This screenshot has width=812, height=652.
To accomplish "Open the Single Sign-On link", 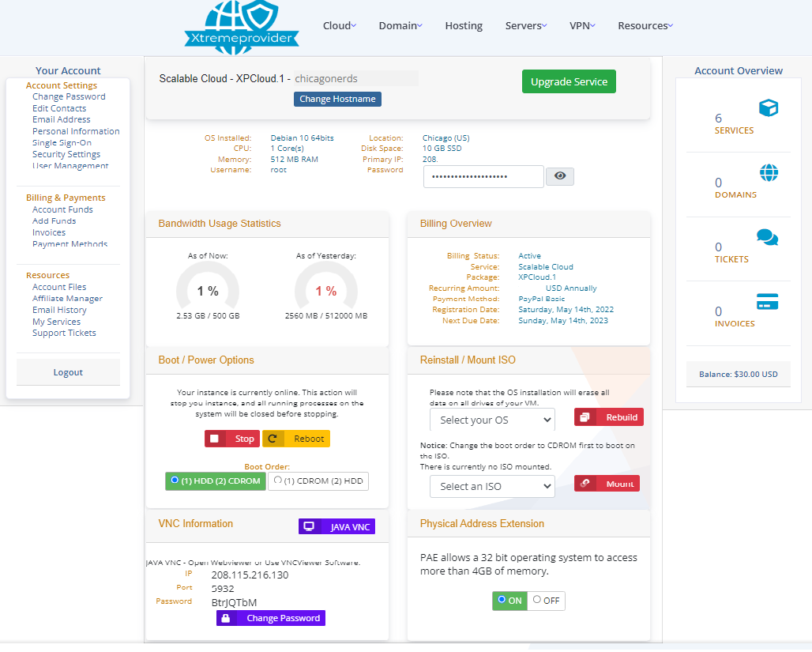I will click(62, 143).
